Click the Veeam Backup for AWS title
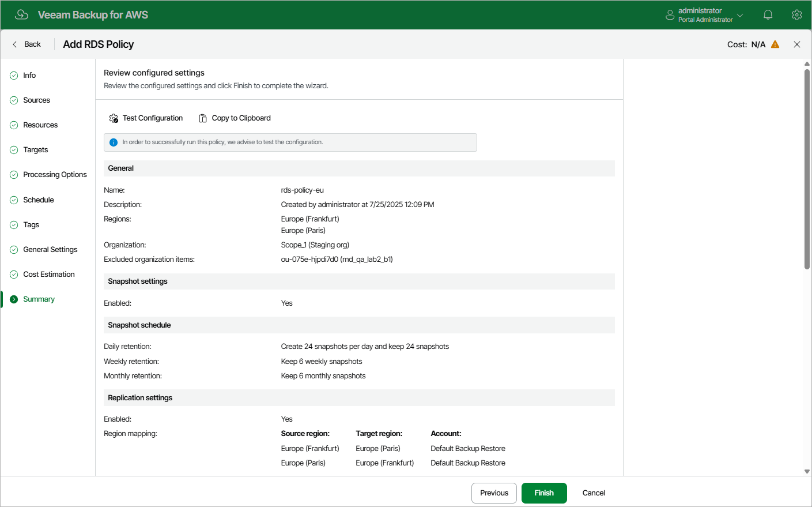 pos(93,15)
